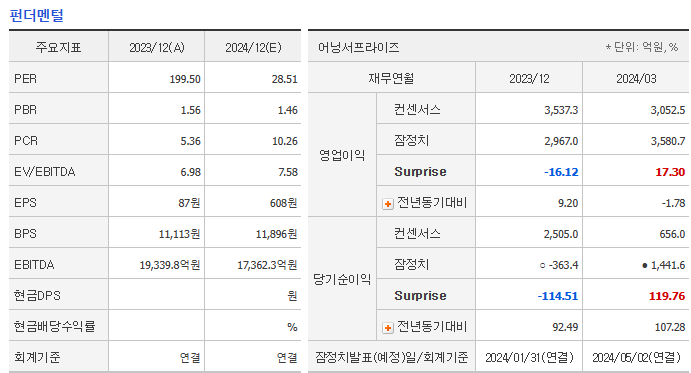Click EV/EBITDA value 6.98
Screen dimensions: 691x373
click(190, 172)
